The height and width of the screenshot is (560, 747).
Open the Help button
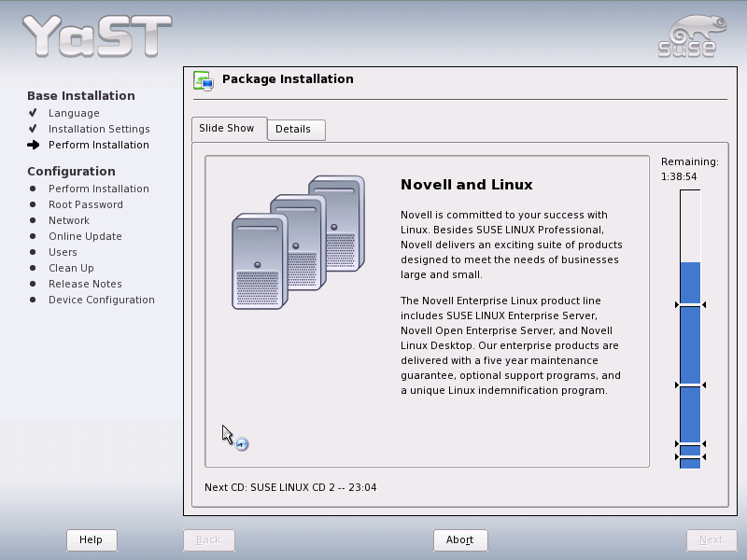tap(92, 540)
